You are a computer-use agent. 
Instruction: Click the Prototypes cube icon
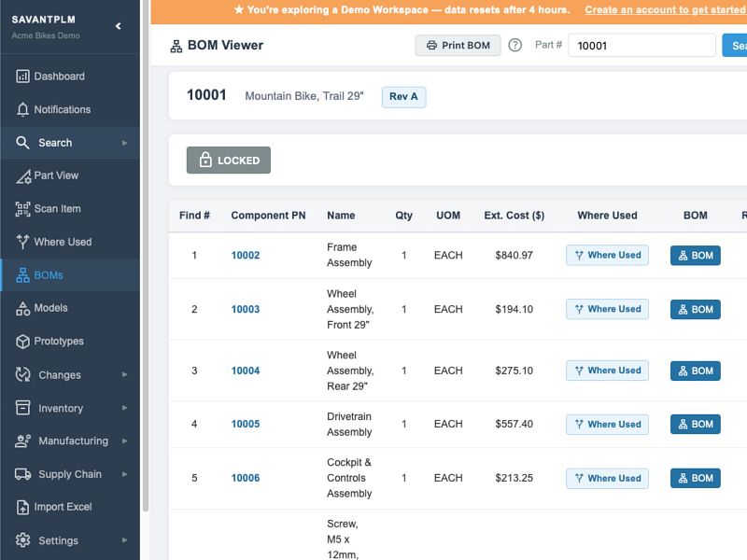tap(22, 342)
